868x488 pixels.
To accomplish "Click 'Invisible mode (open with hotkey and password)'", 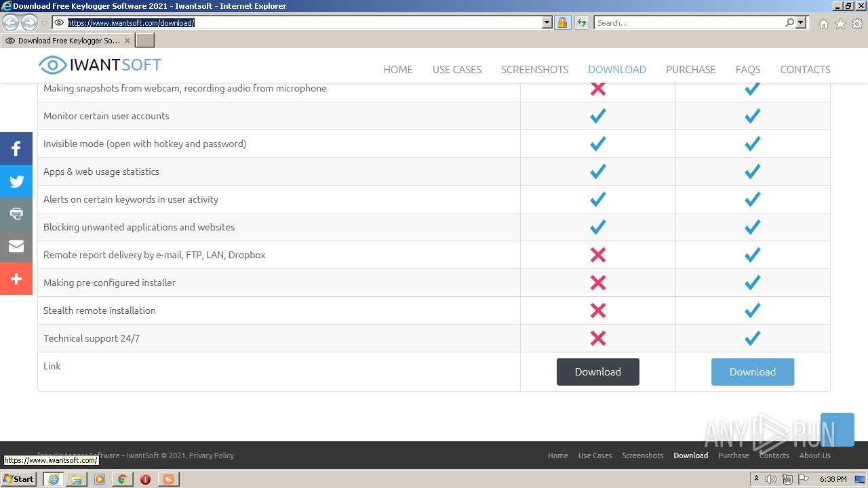I will (145, 144).
